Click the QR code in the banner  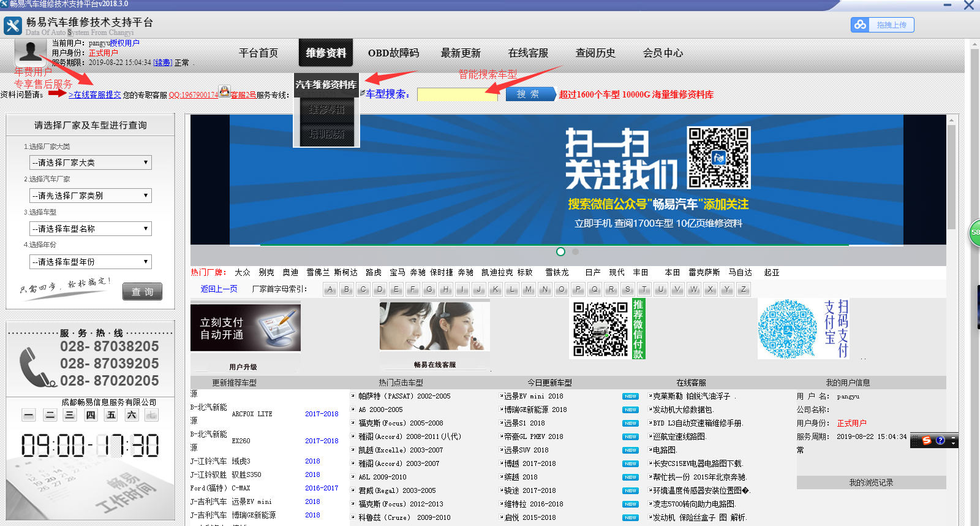(718, 158)
